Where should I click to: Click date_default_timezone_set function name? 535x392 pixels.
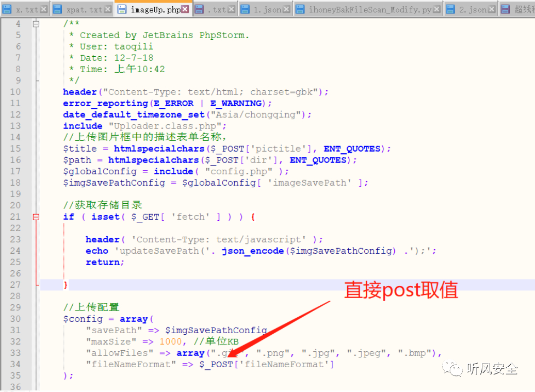pos(134,115)
